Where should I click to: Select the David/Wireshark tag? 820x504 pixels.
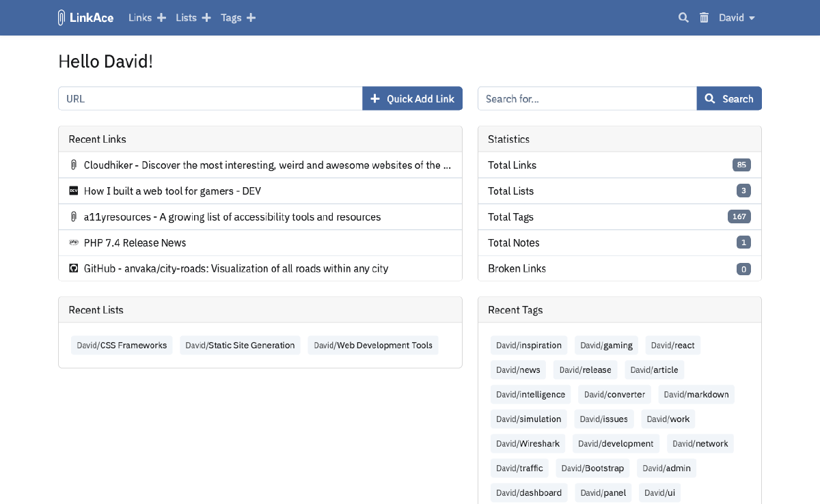click(528, 443)
